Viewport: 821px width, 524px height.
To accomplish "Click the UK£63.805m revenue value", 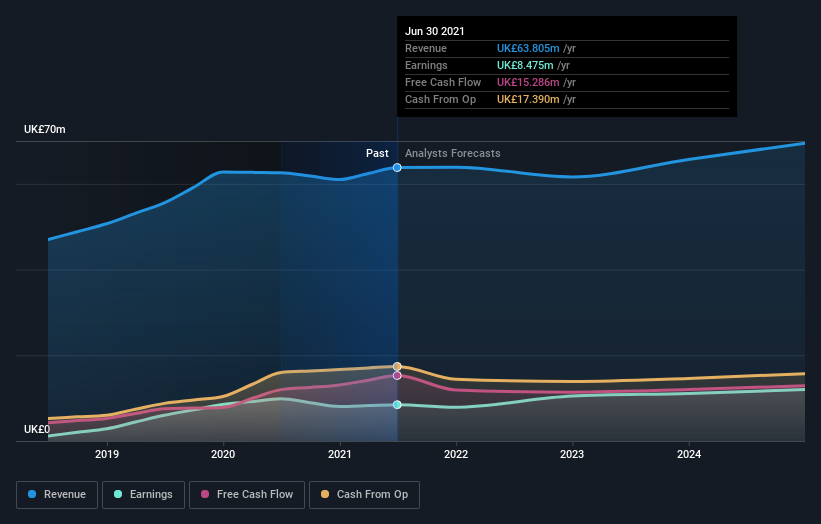I will click(x=528, y=48).
